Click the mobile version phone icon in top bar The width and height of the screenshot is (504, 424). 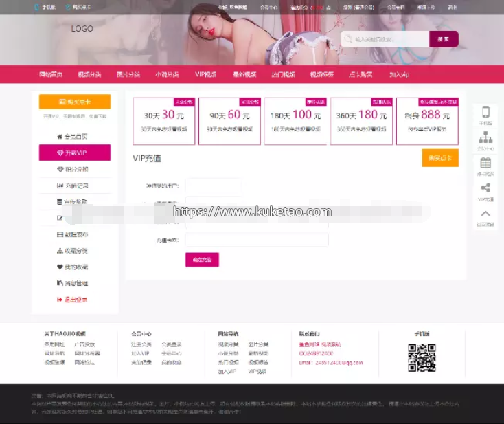[x=36, y=7]
